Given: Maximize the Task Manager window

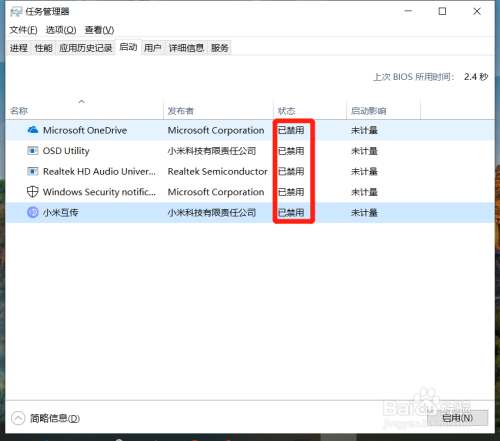Looking at the screenshot, I should tap(442, 11).
